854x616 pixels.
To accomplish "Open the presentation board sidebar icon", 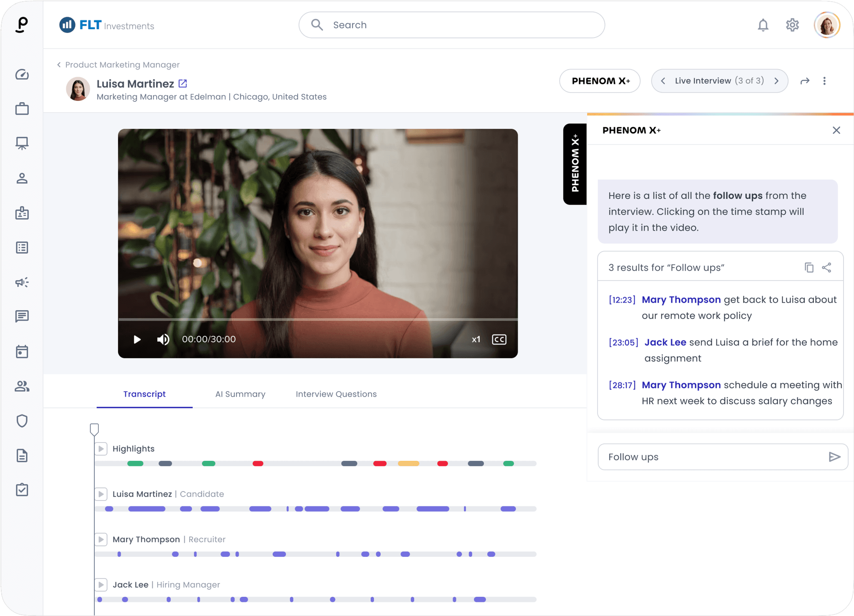I will pyautogui.click(x=22, y=143).
